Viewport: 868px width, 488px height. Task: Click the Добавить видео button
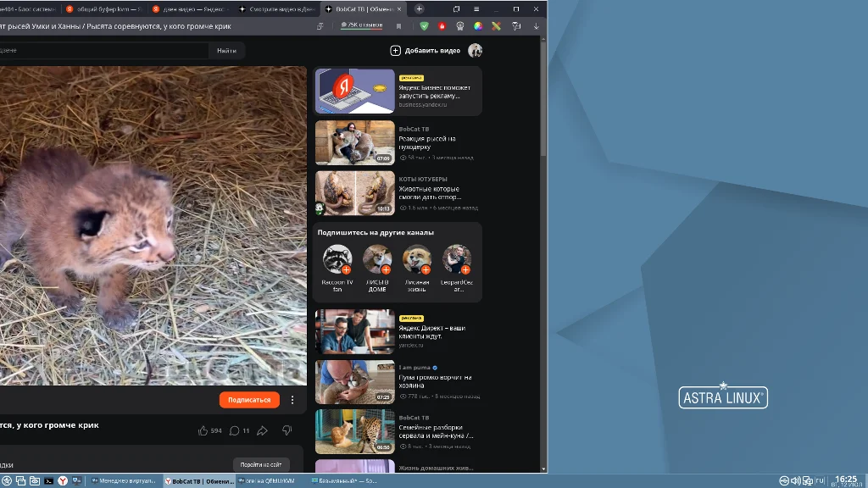pyautogui.click(x=426, y=50)
